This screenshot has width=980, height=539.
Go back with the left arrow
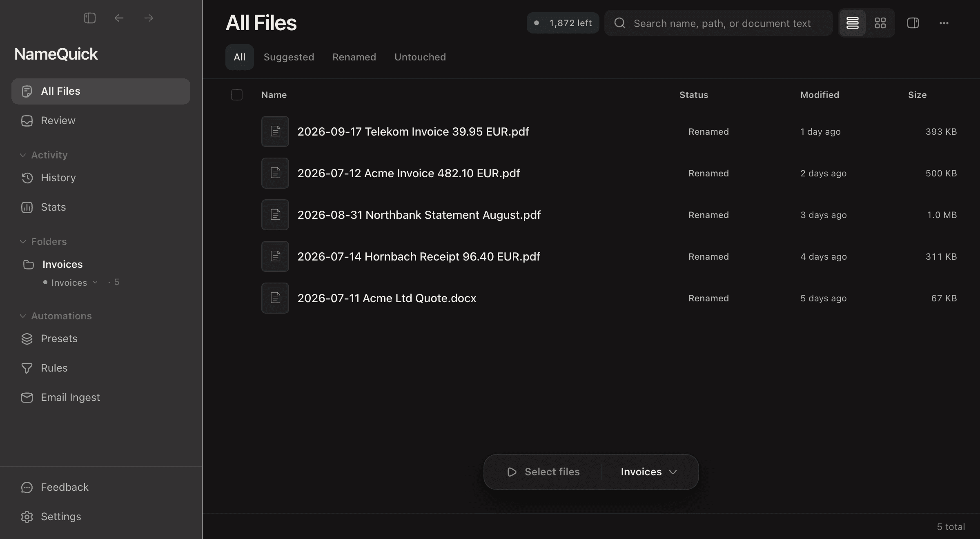tap(119, 18)
